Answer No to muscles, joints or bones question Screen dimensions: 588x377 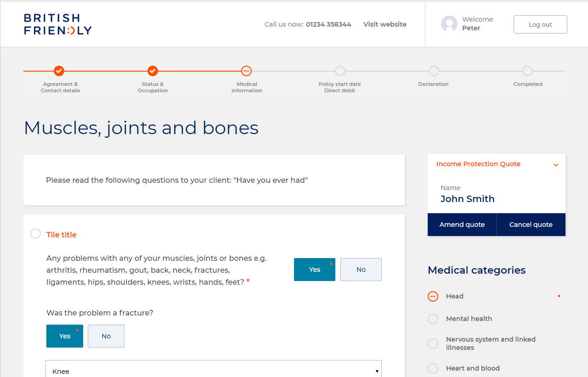tap(361, 270)
